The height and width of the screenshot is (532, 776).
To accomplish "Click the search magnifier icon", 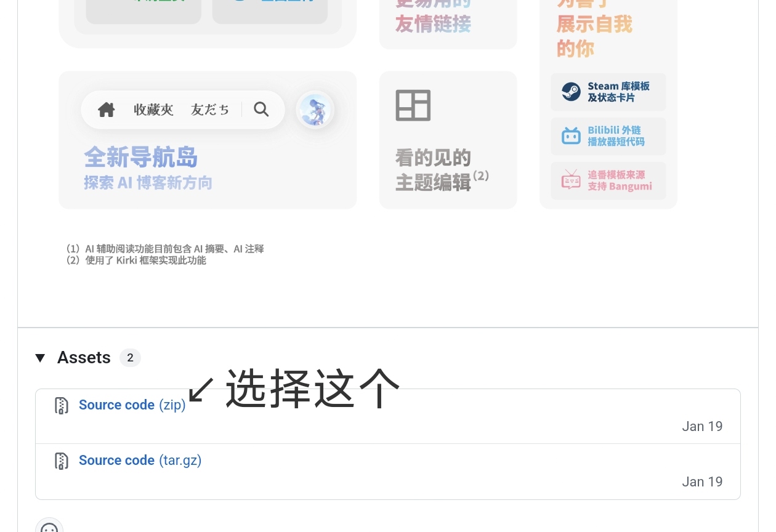I will pos(261,110).
